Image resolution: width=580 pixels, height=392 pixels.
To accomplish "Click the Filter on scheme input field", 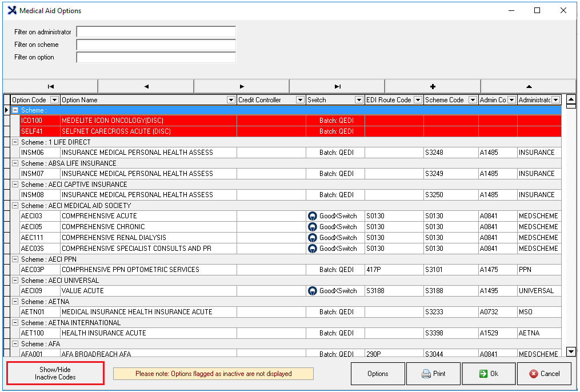I will coord(156,45).
